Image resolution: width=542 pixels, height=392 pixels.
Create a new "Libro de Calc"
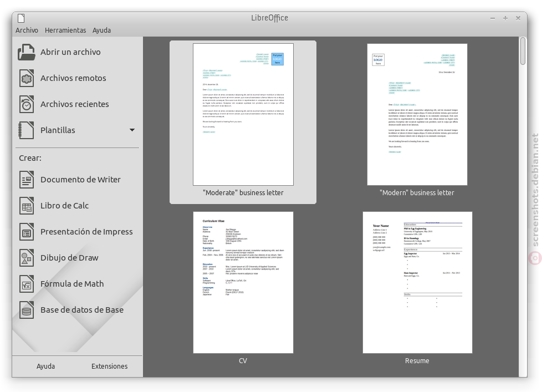pyautogui.click(x=65, y=206)
